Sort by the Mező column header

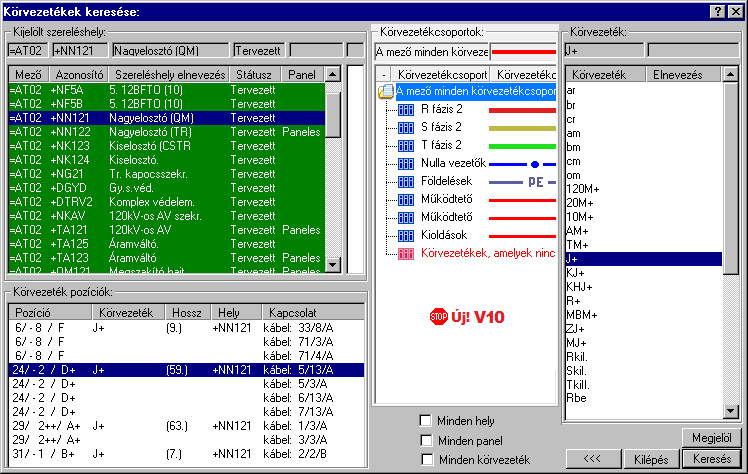(x=29, y=75)
